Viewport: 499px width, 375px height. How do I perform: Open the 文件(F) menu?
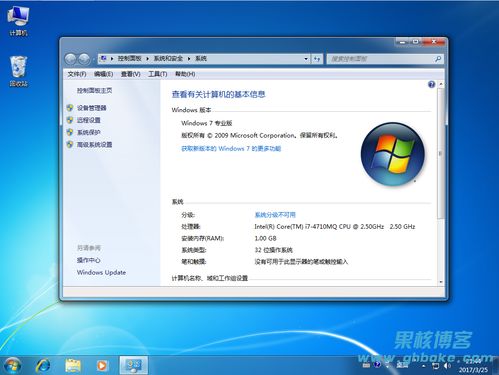click(77, 74)
